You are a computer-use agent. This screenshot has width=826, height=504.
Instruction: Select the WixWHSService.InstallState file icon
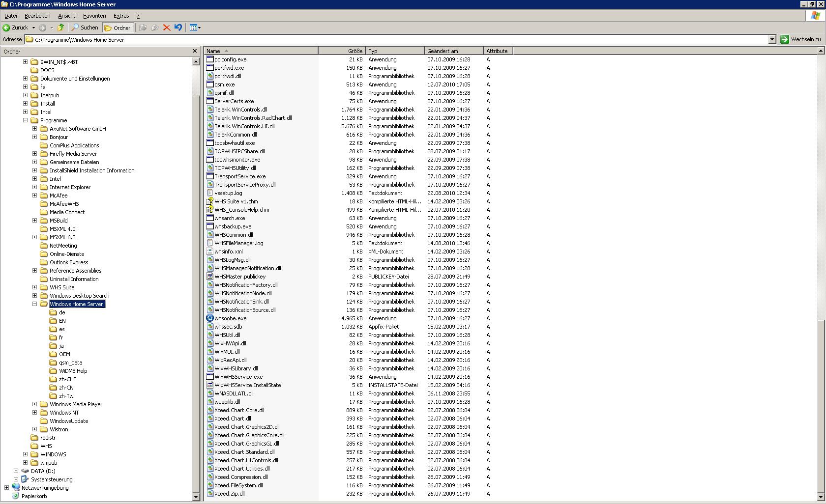tap(210, 385)
